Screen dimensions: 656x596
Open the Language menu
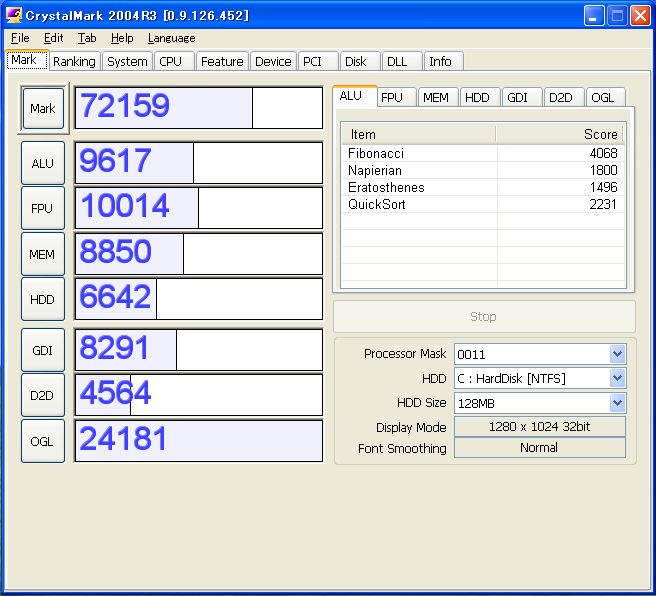172,38
